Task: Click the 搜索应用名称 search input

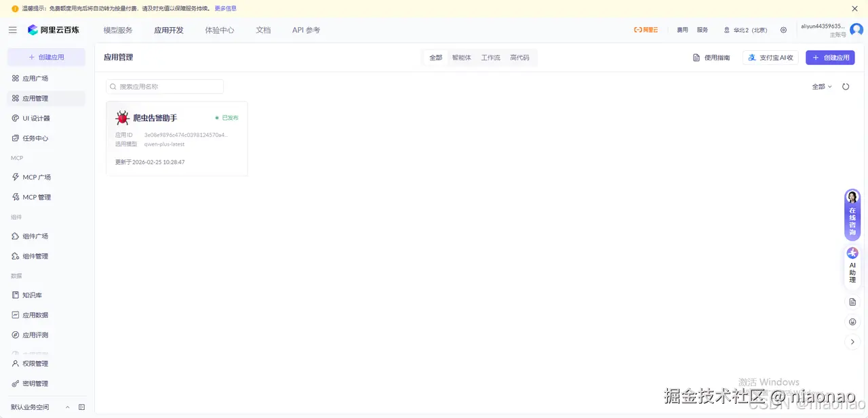Action: pyautogui.click(x=165, y=87)
